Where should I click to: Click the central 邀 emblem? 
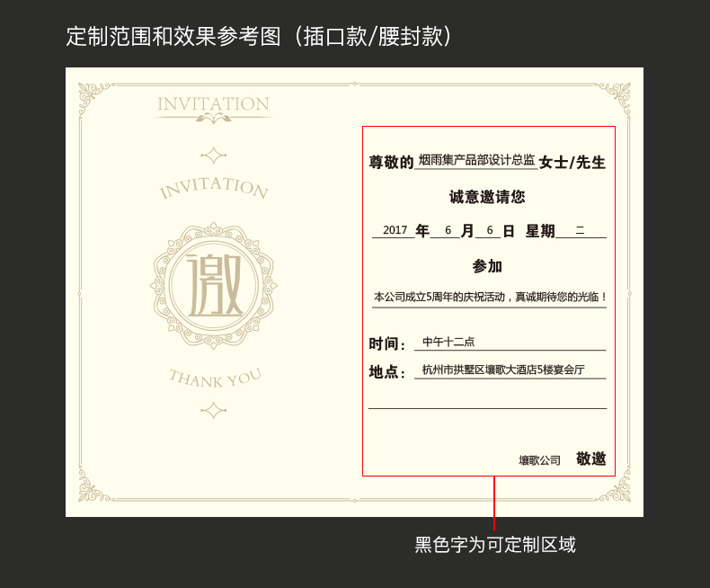coord(213,286)
